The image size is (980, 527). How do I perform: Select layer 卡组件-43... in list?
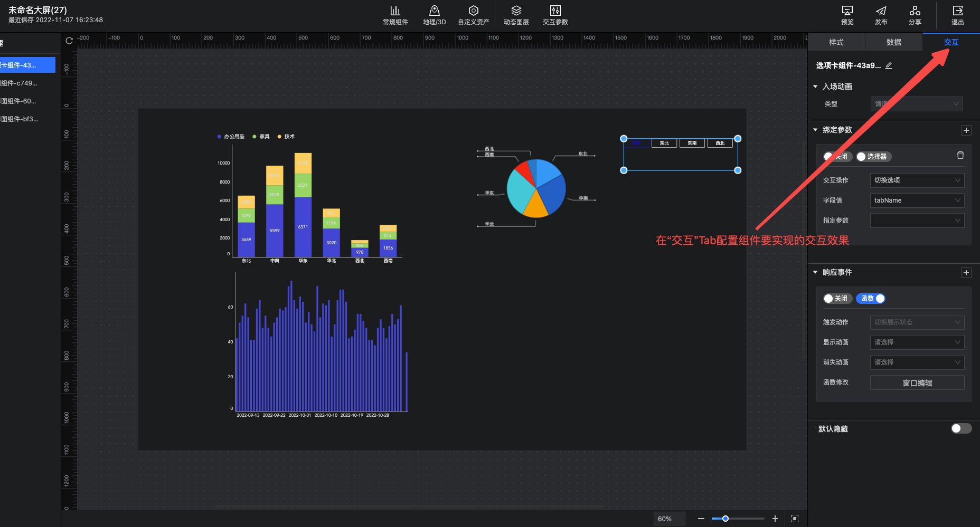(27, 65)
